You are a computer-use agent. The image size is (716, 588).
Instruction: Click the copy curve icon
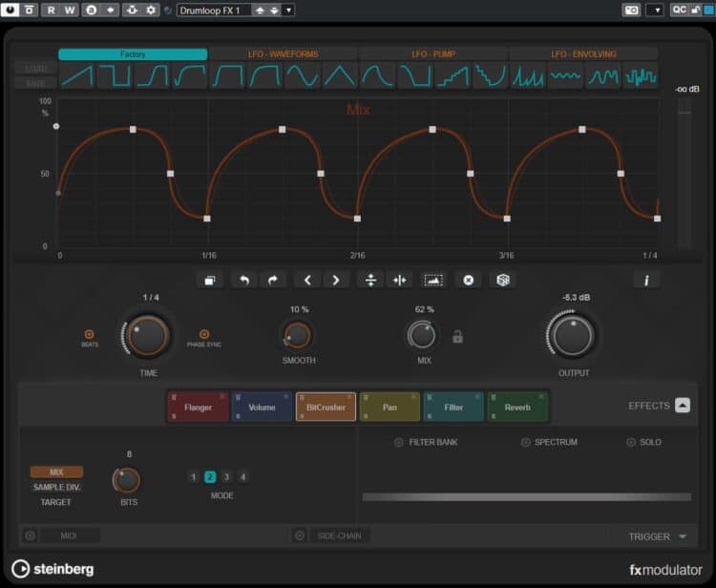tap(210, 281)
